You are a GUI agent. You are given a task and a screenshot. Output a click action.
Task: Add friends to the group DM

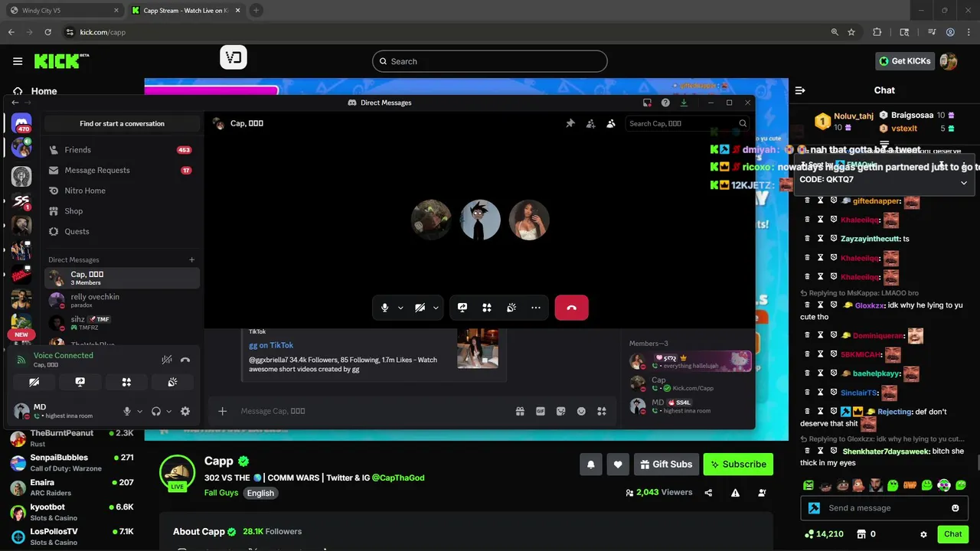[590, 123]
